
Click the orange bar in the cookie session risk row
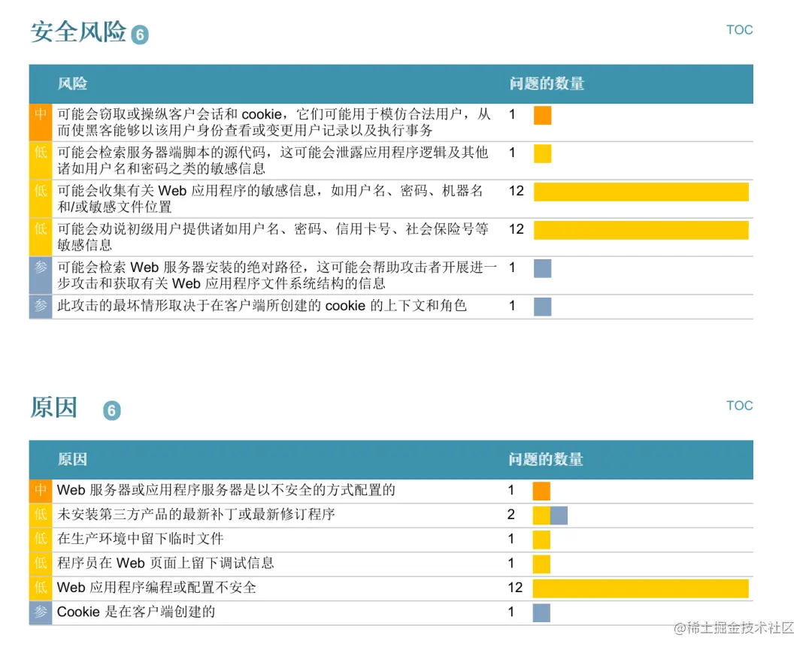point(542,116)
